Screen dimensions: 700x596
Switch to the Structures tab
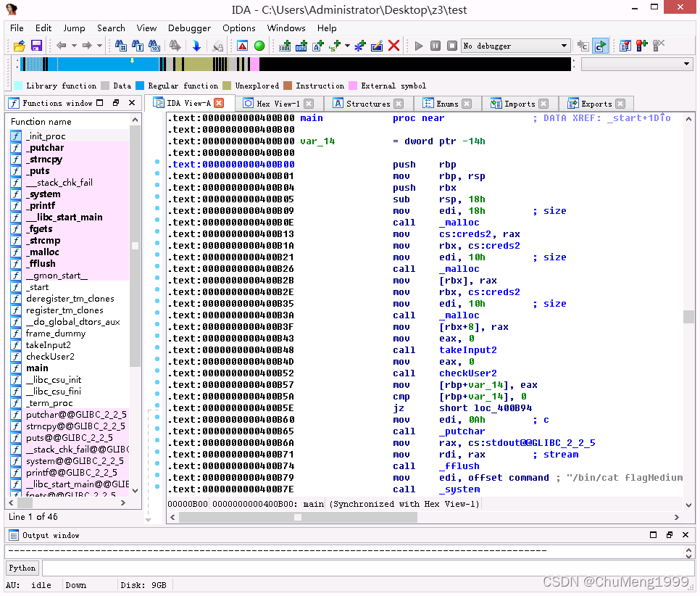tap(368, 104)
